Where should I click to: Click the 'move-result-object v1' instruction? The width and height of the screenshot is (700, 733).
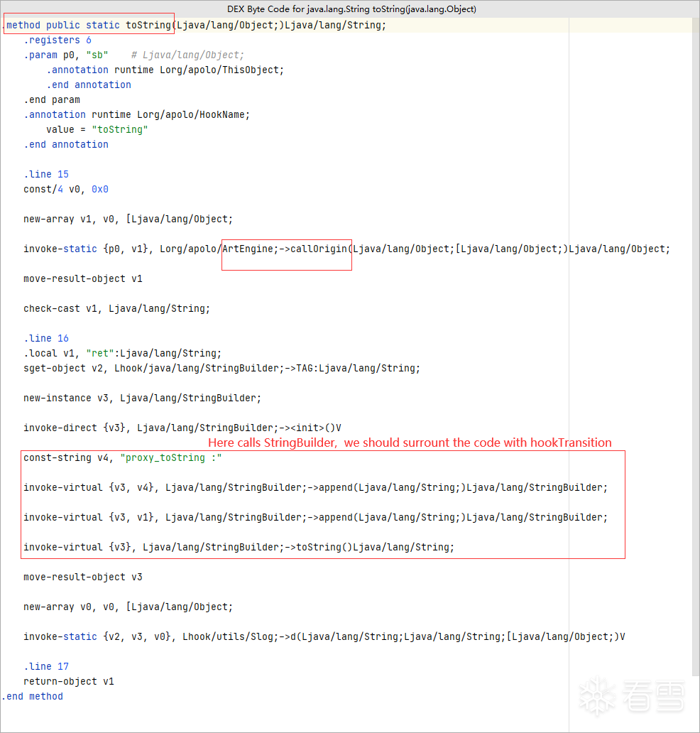(83, 279)
